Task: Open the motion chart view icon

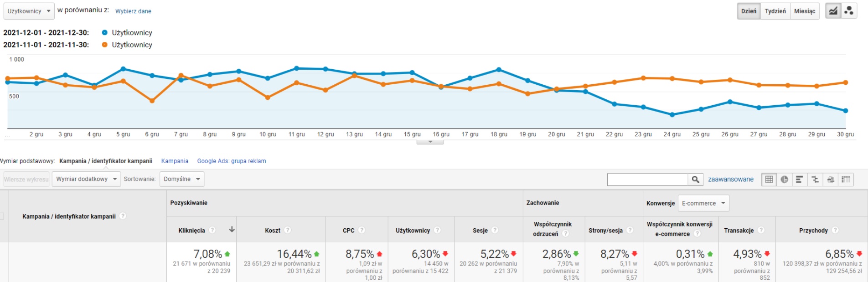Action: [848, 11]
